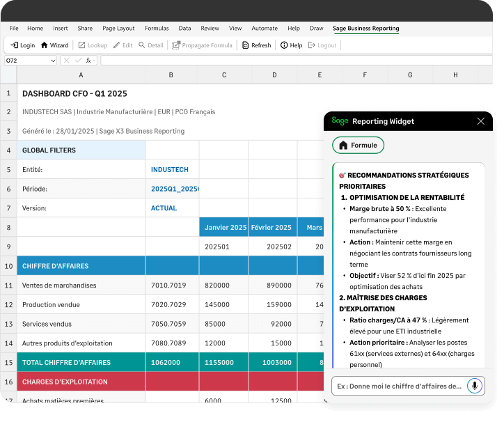Switch to the Insert tab

tap(61, 29)
